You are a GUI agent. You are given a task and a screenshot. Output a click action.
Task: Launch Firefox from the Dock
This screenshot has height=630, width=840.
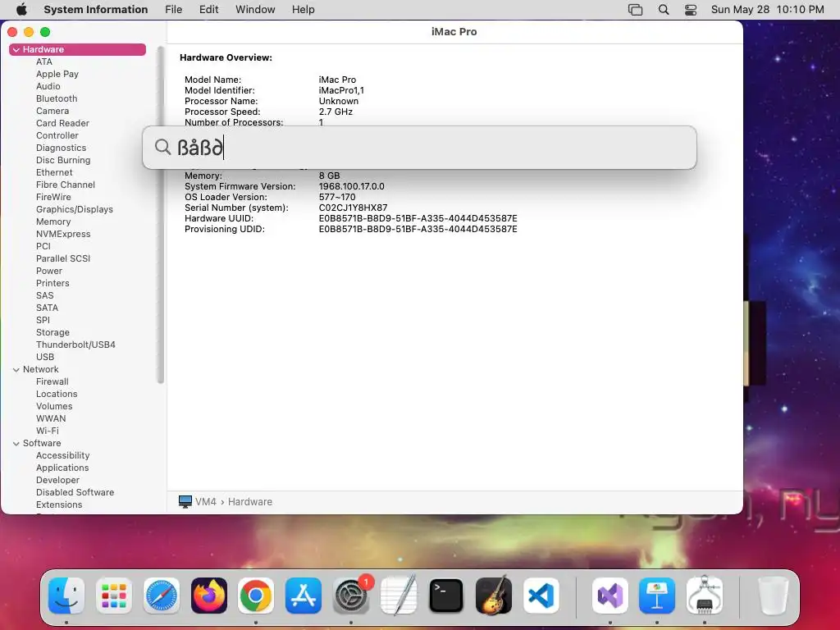(x=209, y=596)
